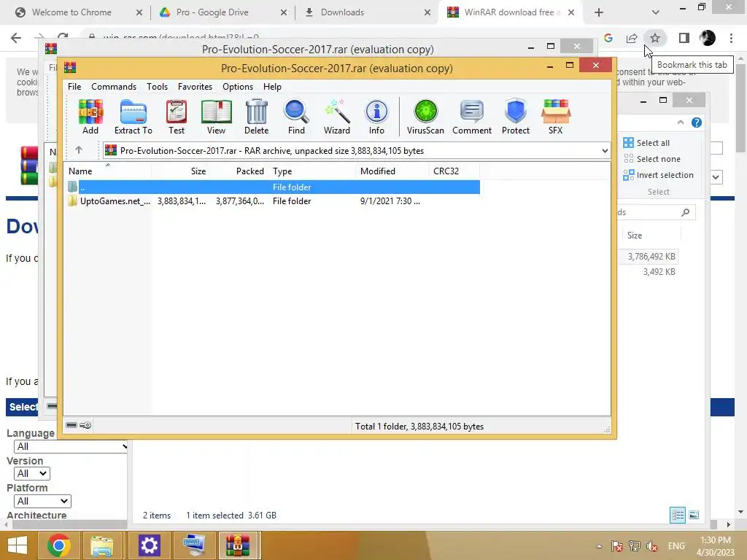Switch Explorer to large icons view
Screen dimensions: 747x560
[x=694, y=515]
